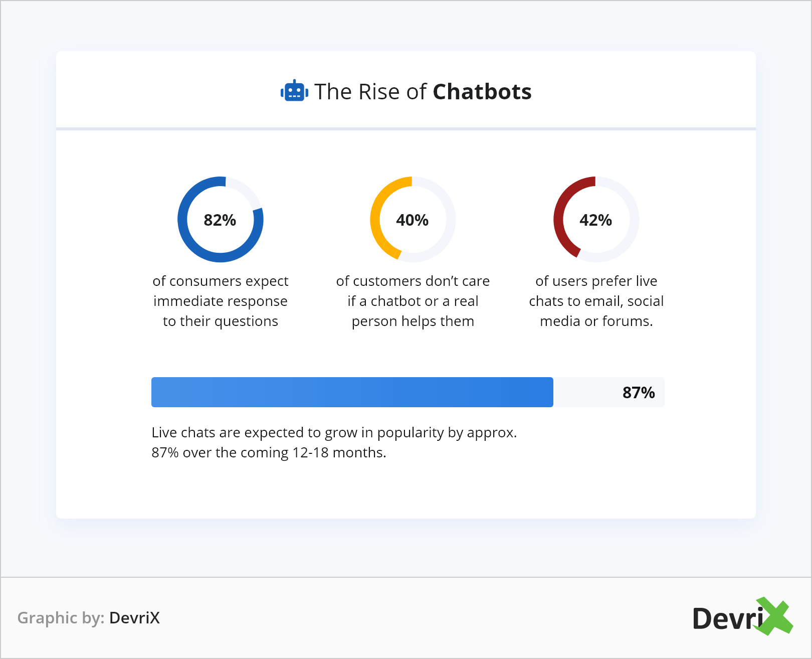Viewport: 812px width, 659px height.
Task: Click the '87% over the coming 12-18 months' line
Action: click(x=269, y=452)
